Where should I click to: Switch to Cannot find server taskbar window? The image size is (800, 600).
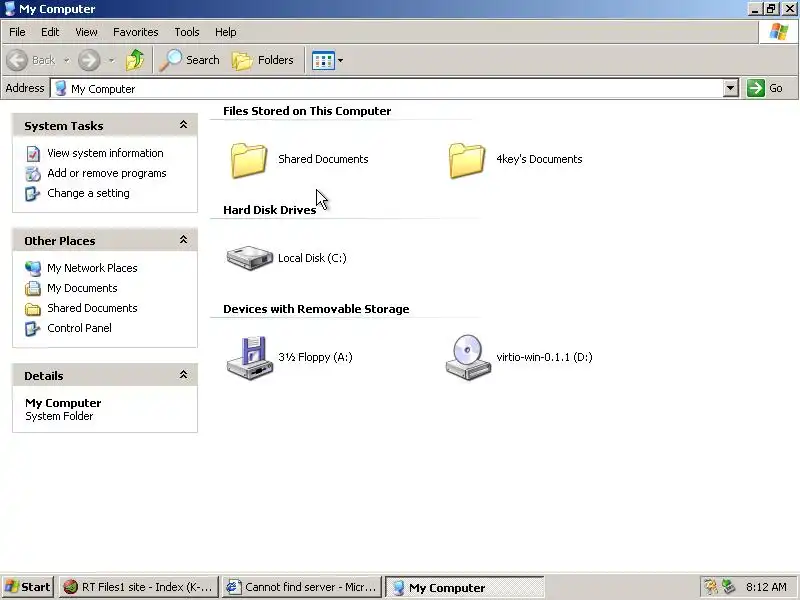click(x=302, y=587)
